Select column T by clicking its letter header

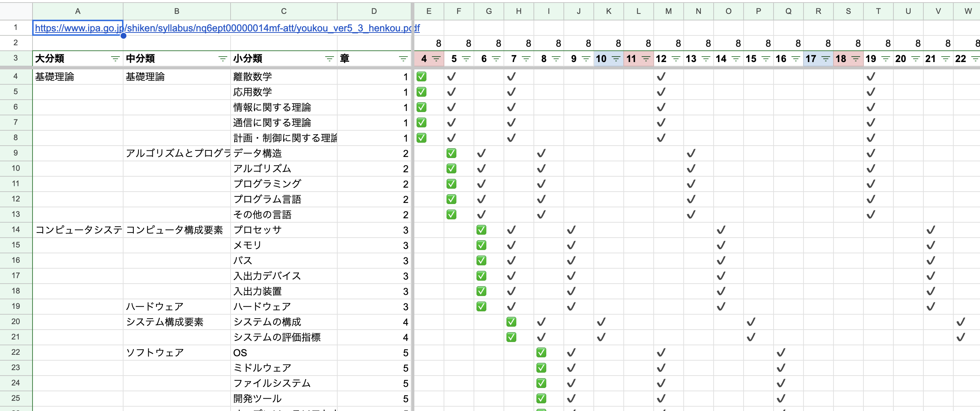(878, 11)
